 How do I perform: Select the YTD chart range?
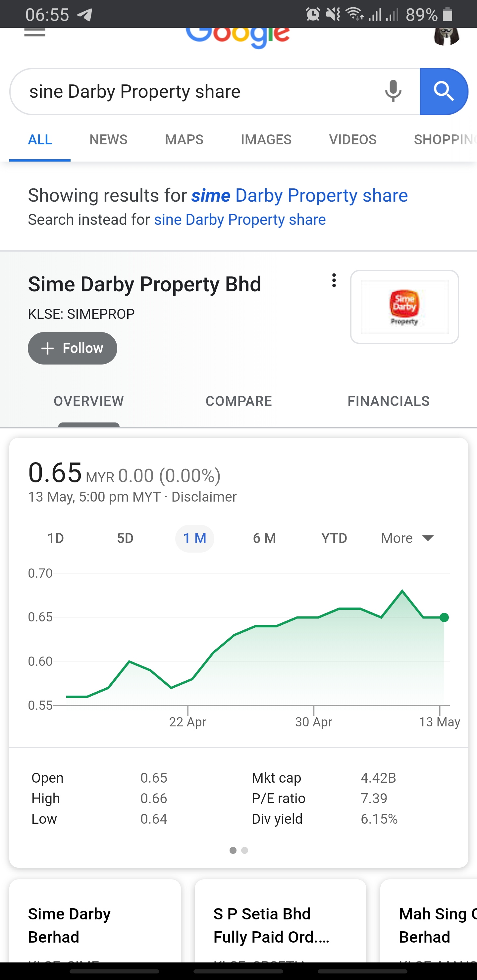[334, 538]
